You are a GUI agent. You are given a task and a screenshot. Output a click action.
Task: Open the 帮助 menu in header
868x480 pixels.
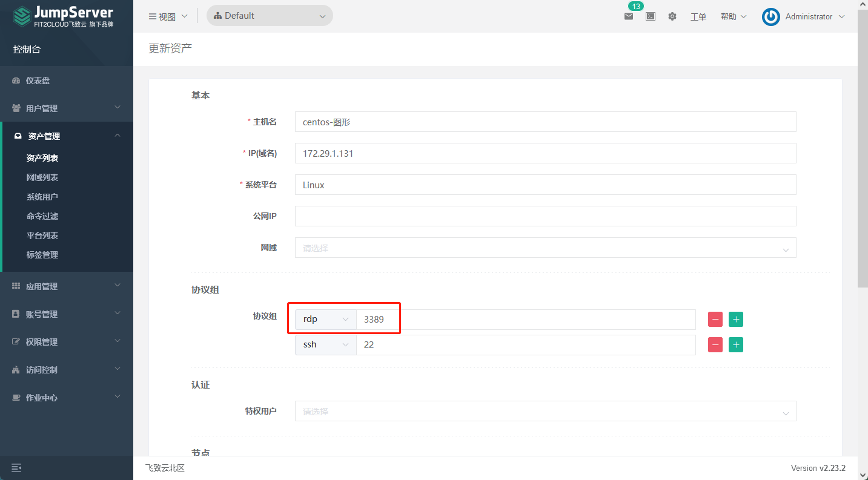[733, 17]
